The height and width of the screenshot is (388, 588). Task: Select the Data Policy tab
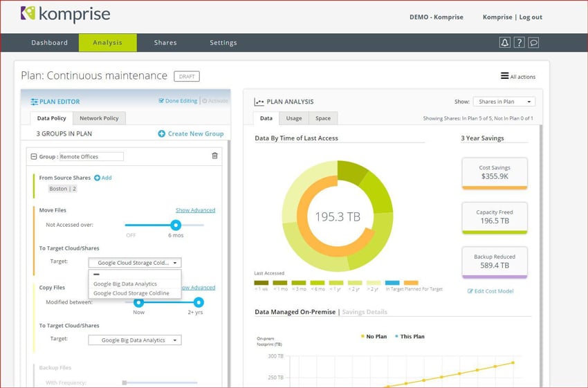click(51, 118)
